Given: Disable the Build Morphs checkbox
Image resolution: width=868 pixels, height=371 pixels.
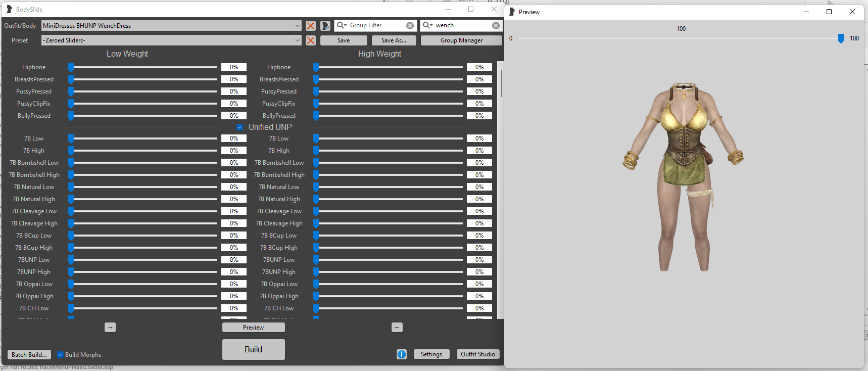Looking at the screenshot, I should (x=60, y=355).
